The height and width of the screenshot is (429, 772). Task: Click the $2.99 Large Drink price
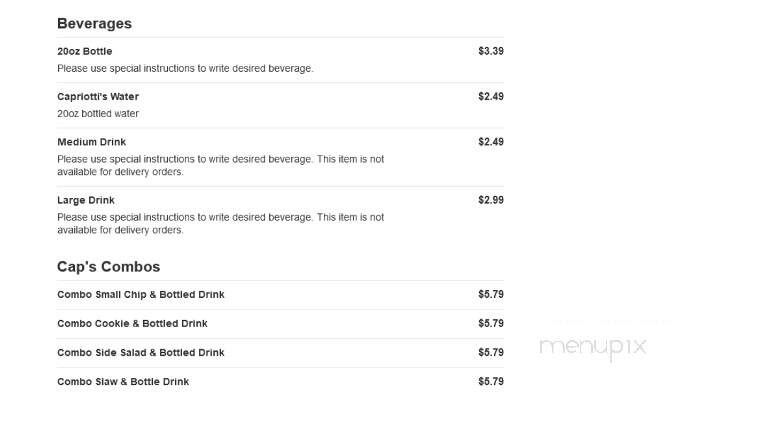click(491, 200)
